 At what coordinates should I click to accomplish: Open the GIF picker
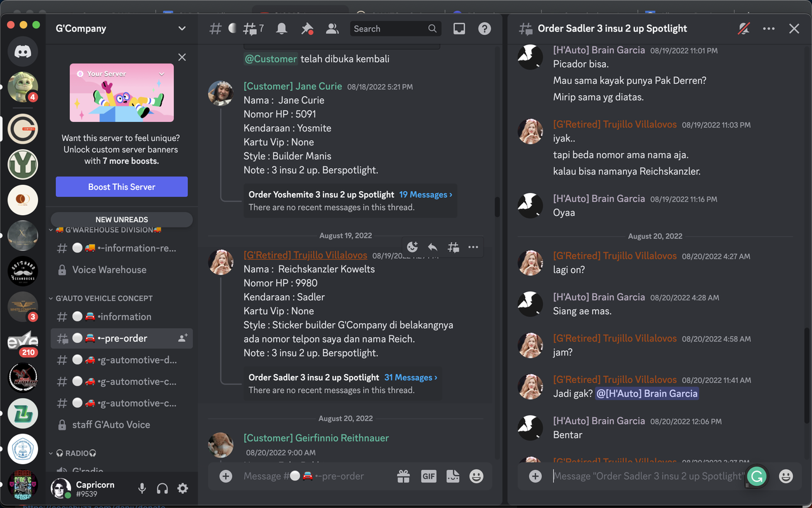pyautogui.click(x=429, y=476)
